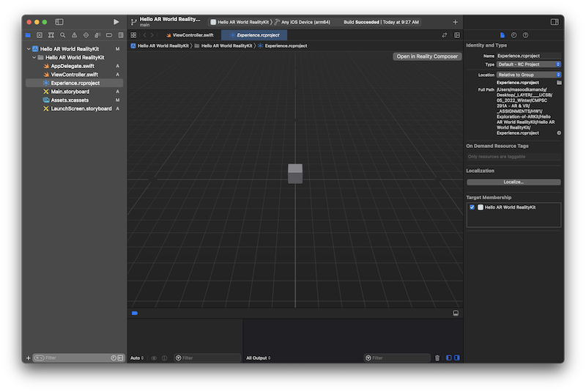Click the add editor split icon

(457, 34)
